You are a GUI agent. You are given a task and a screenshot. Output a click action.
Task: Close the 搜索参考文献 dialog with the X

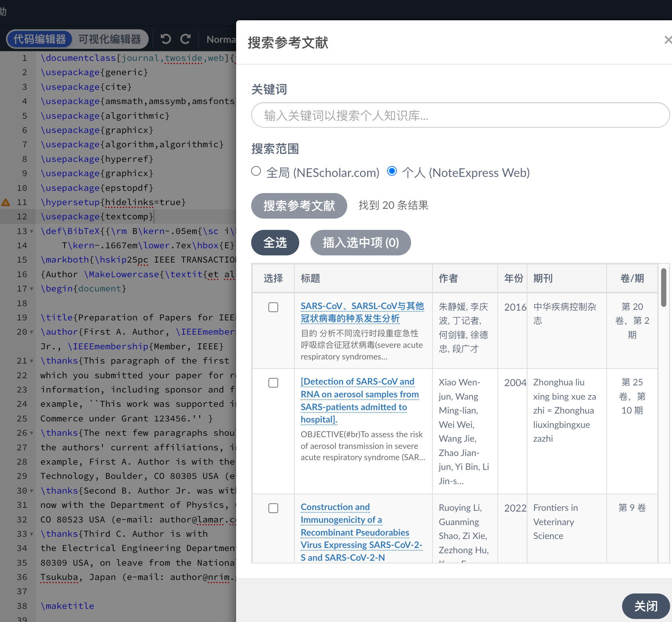(x=667, y=40)
